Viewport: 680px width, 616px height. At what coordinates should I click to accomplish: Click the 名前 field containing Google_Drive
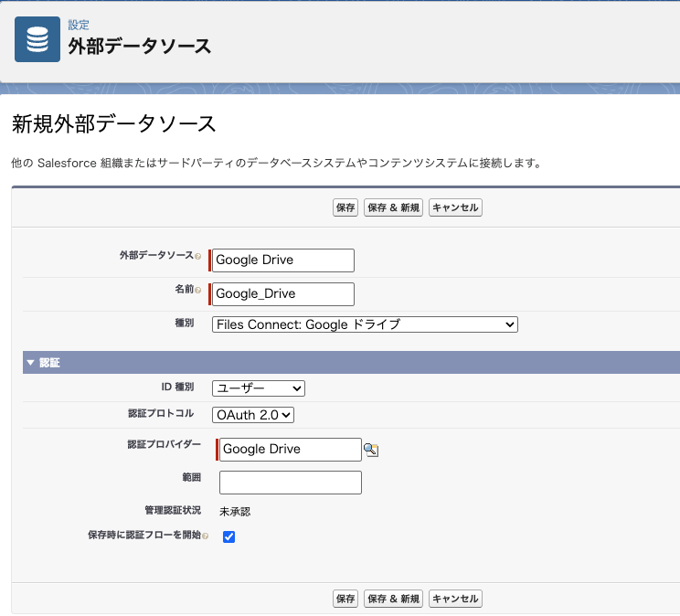[283, 293]
